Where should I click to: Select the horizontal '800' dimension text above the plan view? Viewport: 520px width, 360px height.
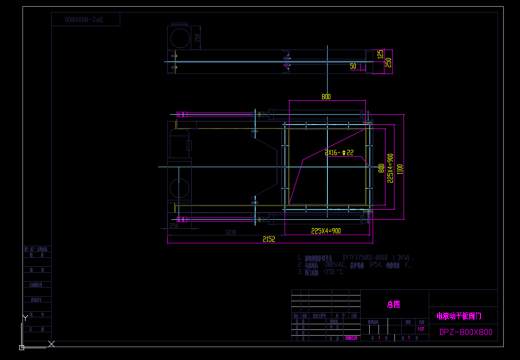tap(326, 97)
